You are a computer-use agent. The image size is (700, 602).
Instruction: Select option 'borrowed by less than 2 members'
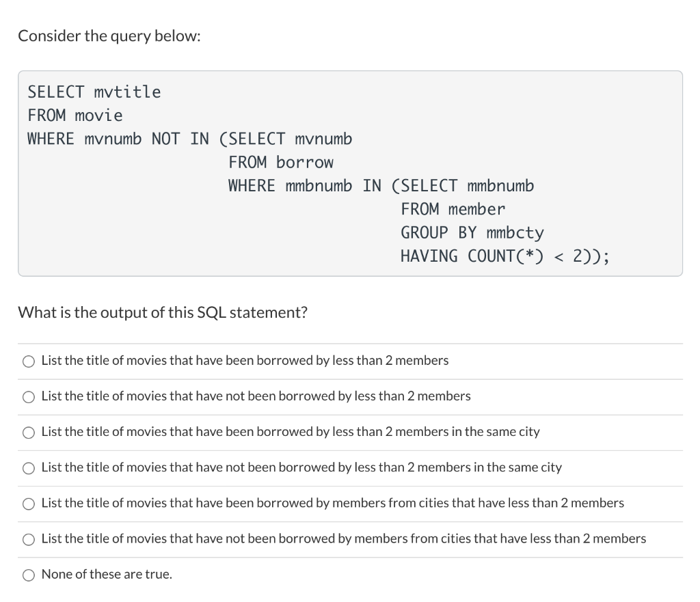click(245, 360)
